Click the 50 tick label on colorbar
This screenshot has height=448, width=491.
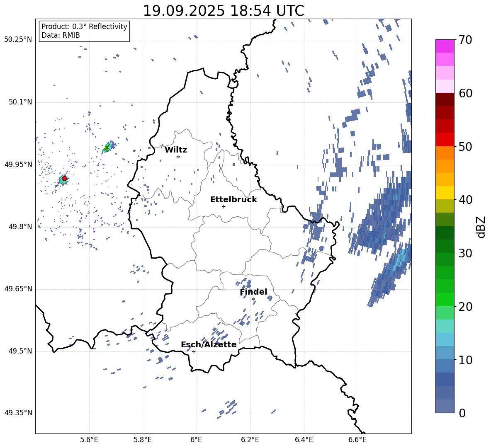click(465, 147)
